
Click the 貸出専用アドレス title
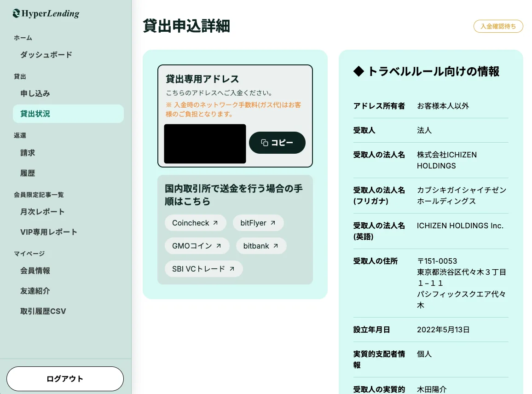202,79
